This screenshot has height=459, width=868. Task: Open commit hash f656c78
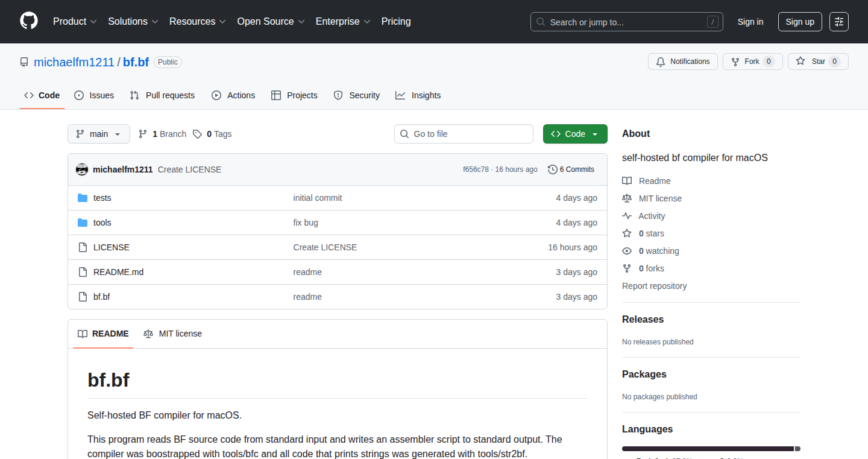[x=476, y=169]
